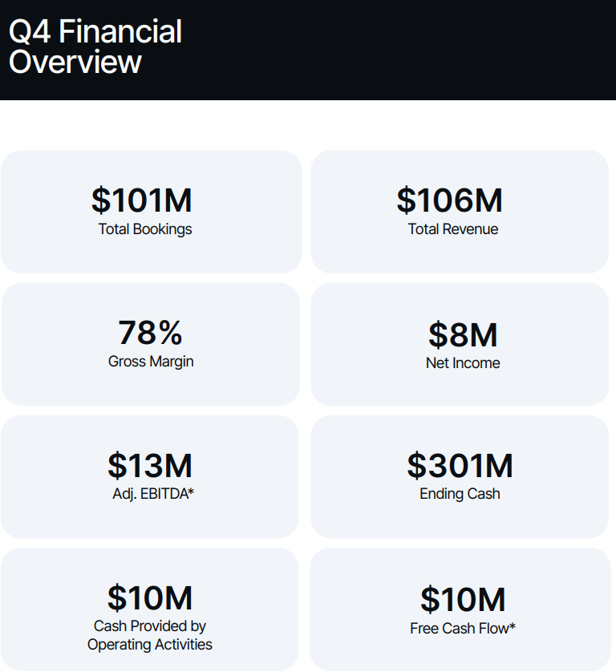The width and height of the screenshot is (616, 672).
Task: Select the $8M net income figure
Action: [462, 334]
